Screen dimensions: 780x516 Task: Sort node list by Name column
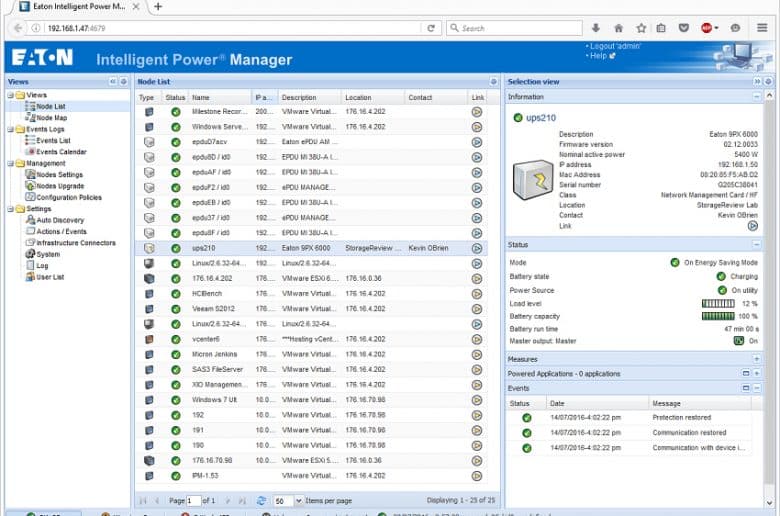click(220, 98)
